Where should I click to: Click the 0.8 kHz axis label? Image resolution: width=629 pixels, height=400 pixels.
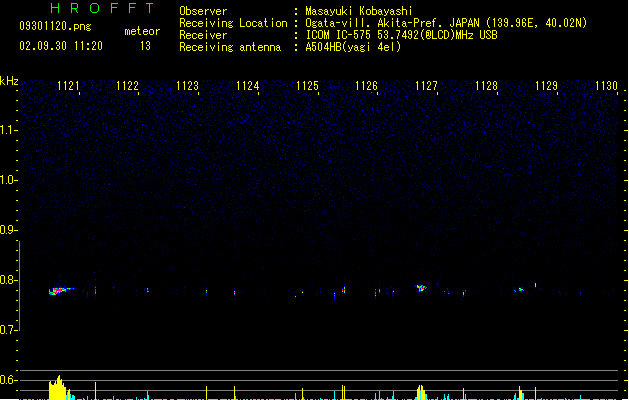(x=8, y=280)
